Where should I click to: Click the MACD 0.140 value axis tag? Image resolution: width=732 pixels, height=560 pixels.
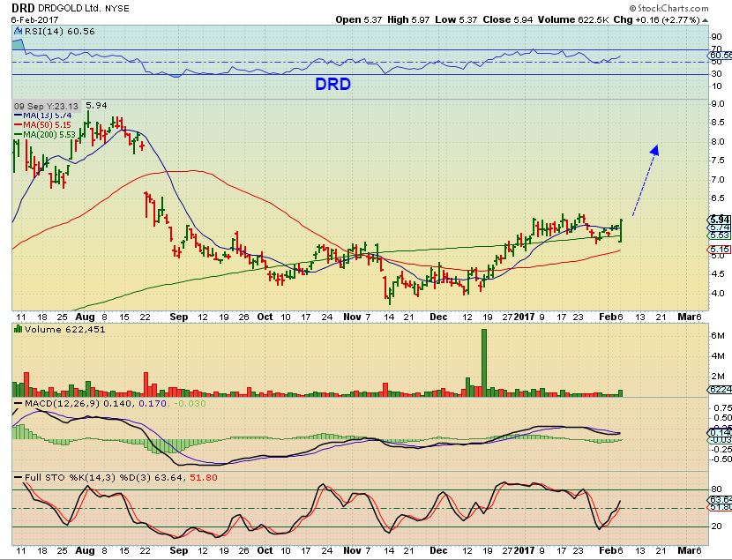[x=719, y=432]
